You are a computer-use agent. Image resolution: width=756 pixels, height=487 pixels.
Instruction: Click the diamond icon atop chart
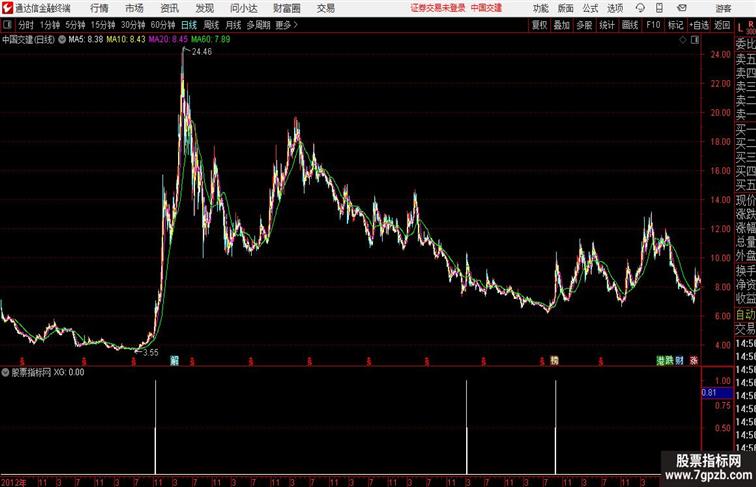(683, 40)
